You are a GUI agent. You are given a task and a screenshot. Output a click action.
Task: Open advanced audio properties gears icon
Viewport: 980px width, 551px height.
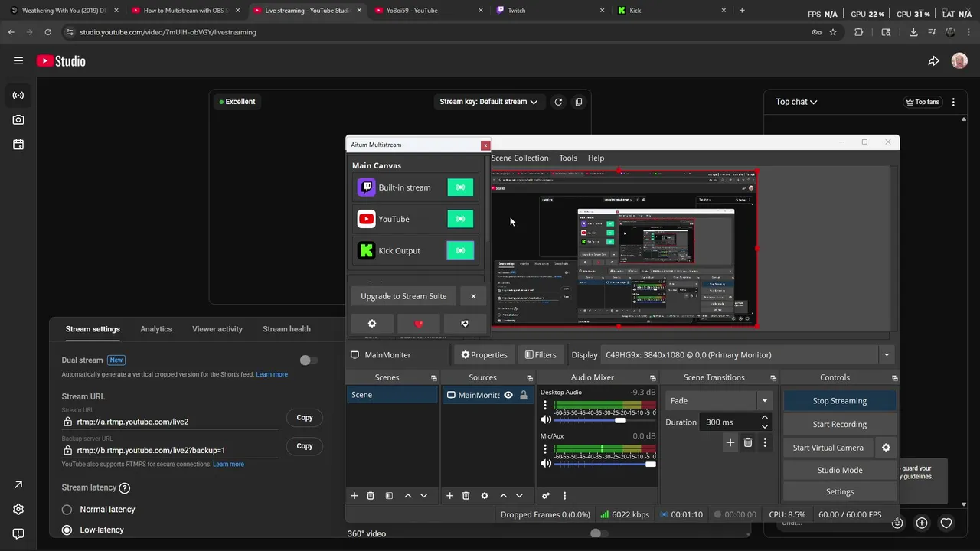point(546,496)
